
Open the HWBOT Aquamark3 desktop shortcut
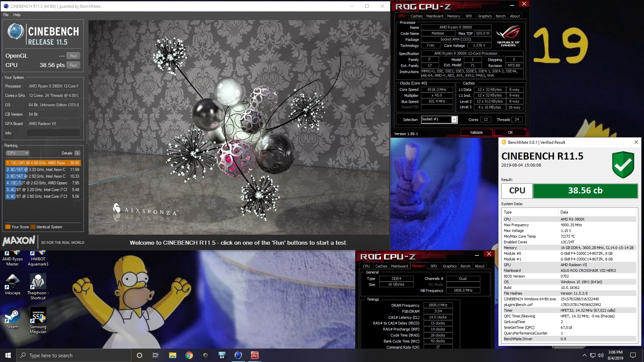coord(38,258)
